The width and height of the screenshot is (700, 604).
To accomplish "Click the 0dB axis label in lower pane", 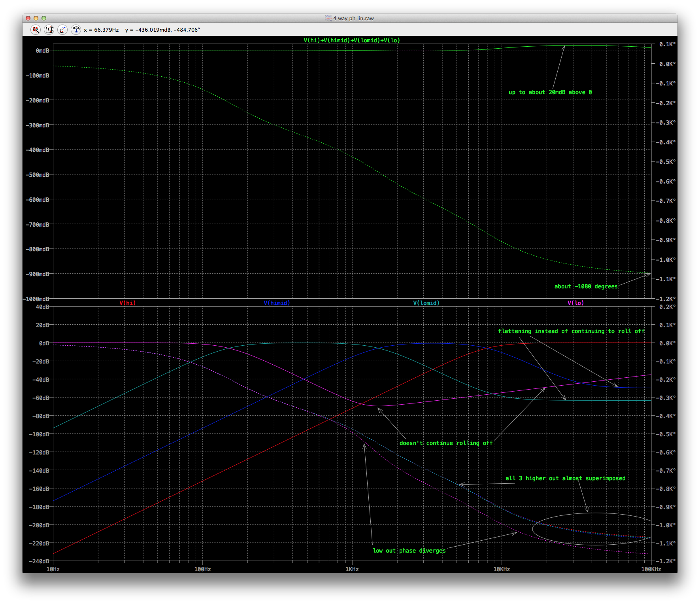I will 44,343.
